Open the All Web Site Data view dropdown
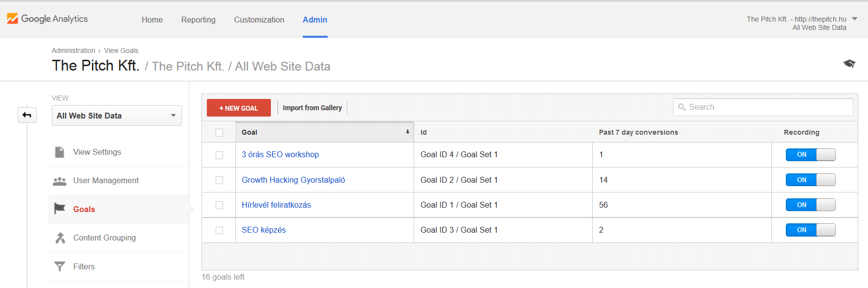 (116, 116)
